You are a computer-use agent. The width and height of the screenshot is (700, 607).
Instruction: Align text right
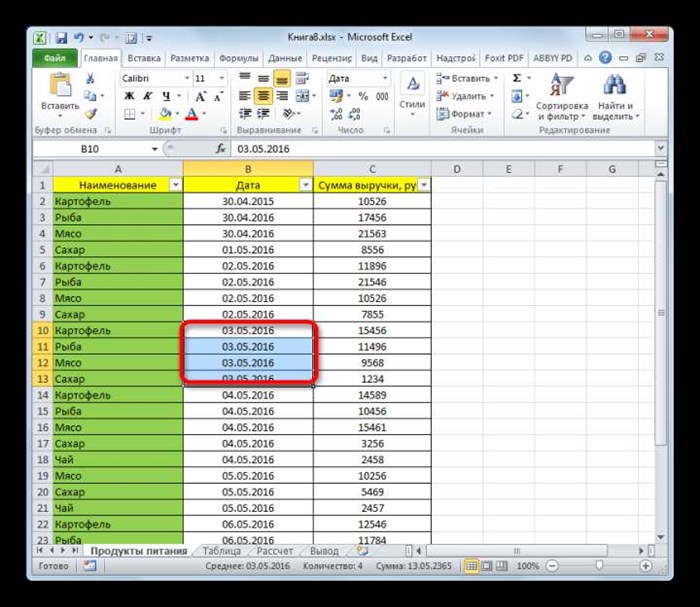282,96
